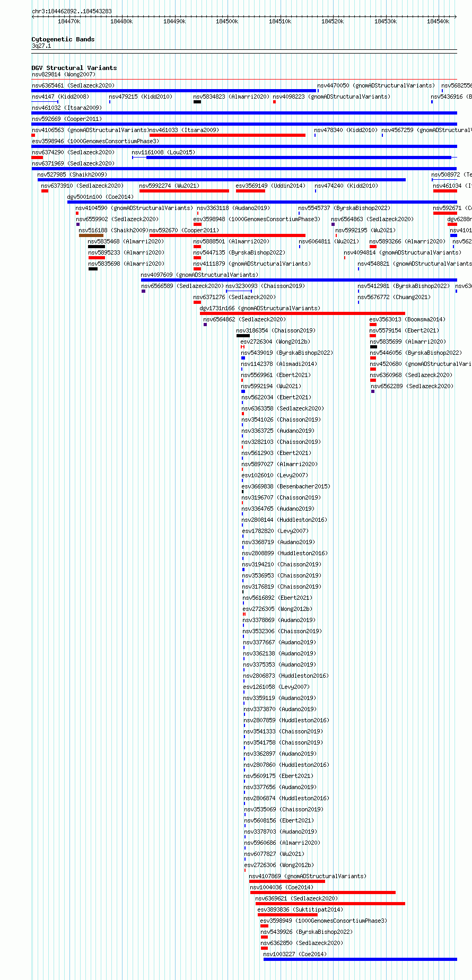Open the nsv5992194 (Wu2021) label
This screenshot has width=472, height=980.
point(272,386)
